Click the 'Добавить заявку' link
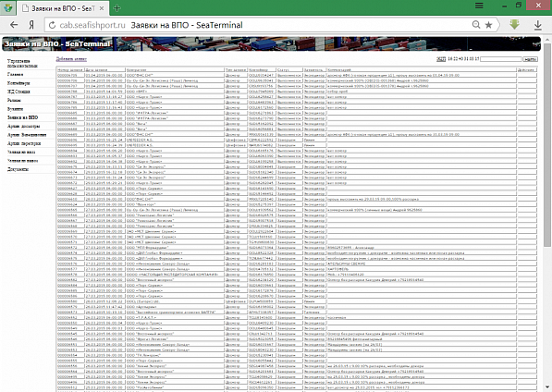 pyautogui.click(x=71, y=59)
